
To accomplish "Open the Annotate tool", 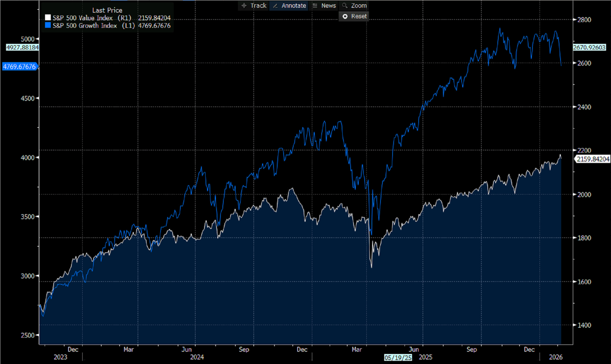I will pyautogui.click(x=293, y=5).
